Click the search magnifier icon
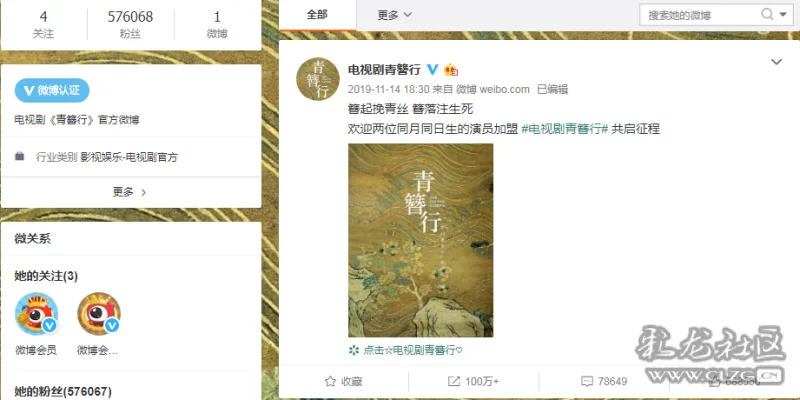Screen dimensions: 800x400 click(767, 14)
